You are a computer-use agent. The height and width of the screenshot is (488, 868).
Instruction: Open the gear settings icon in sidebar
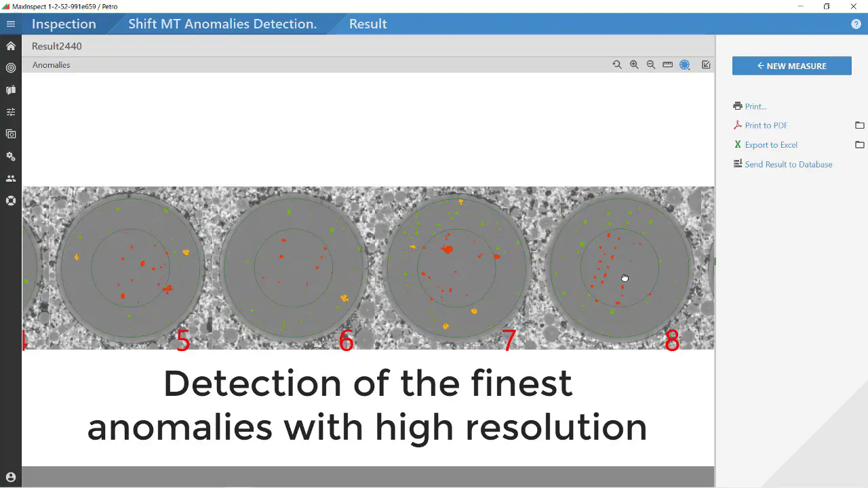tap(10, 156)
